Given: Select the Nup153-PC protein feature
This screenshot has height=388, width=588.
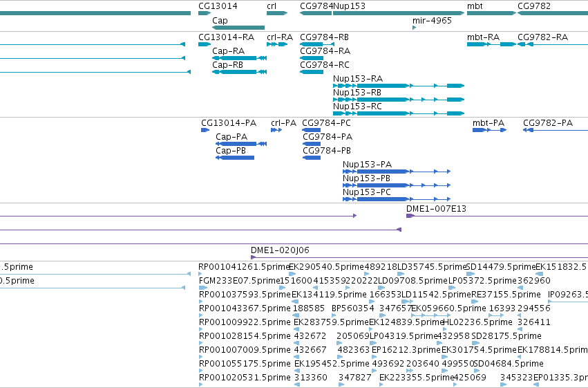Looking at the screenshot, I should [397, 199].
